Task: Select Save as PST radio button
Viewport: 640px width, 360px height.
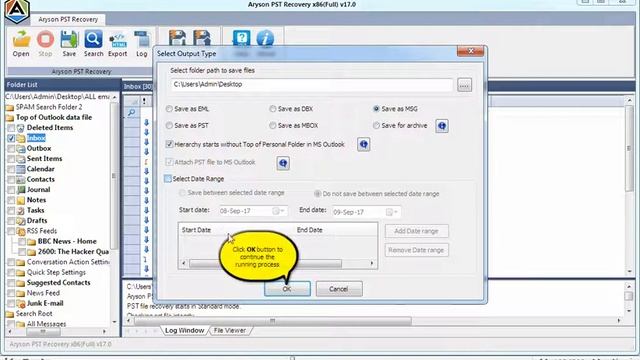Action: coord(169,126)
